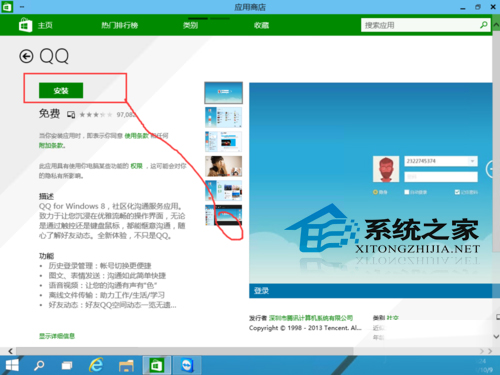Select the fifth screenshot thumbnail
Viewport: 500px width, 375px height.
coord(223,191)
